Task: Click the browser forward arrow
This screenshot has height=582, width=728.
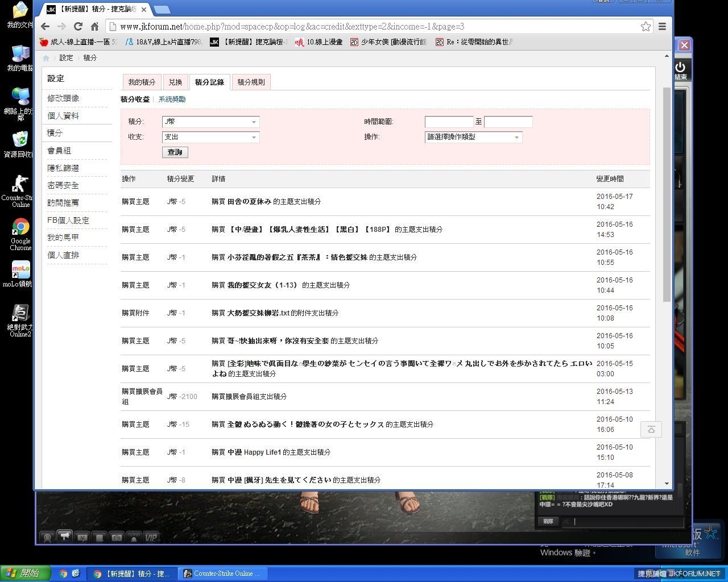Action: pos(61,26)
